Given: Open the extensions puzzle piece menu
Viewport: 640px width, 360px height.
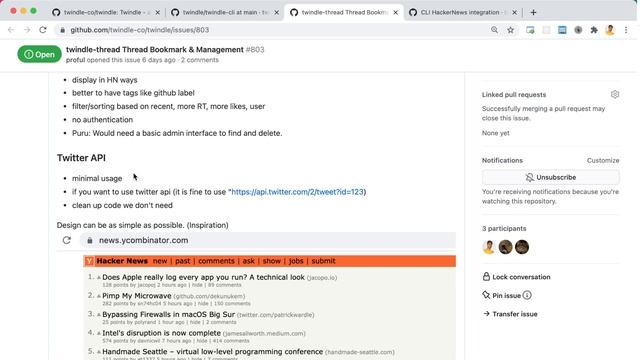Looking at the screenshot, I should pyautogui.click(x=594, y=30).
